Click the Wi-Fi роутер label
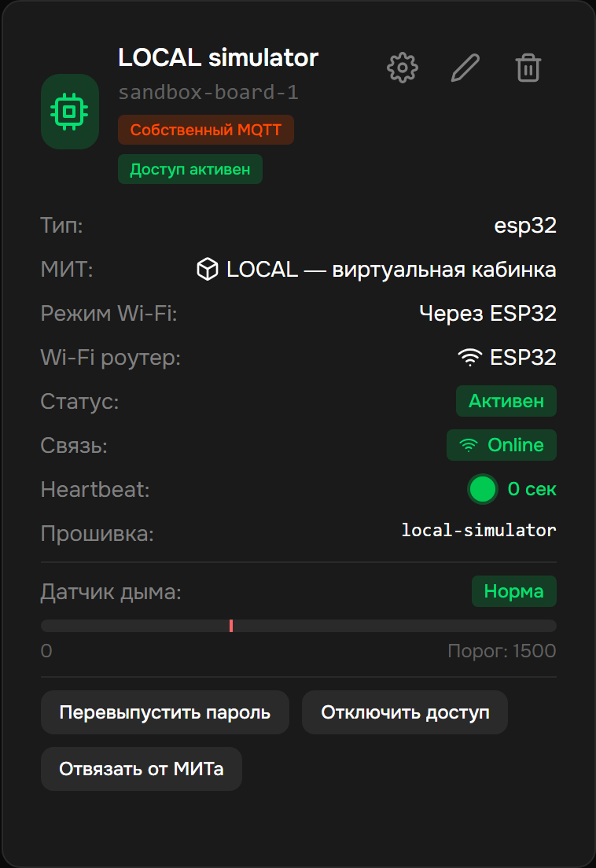 point(111,358)
